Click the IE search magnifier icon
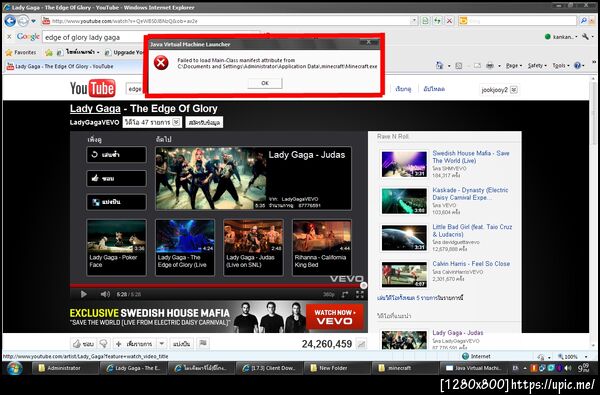The height and width of the screenshot is (395, 600). (583, 21)
